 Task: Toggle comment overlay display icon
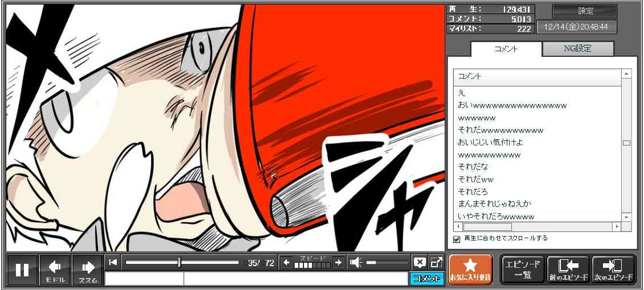pos(420,262)
